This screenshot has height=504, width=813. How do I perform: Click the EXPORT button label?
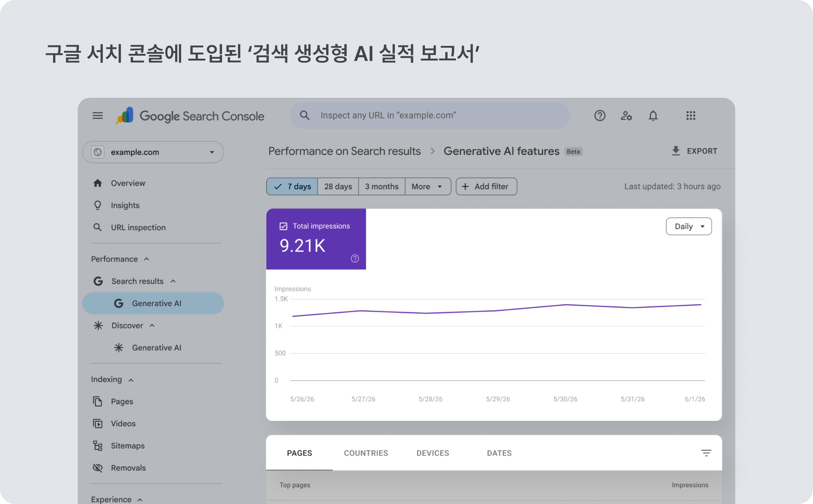702,151
